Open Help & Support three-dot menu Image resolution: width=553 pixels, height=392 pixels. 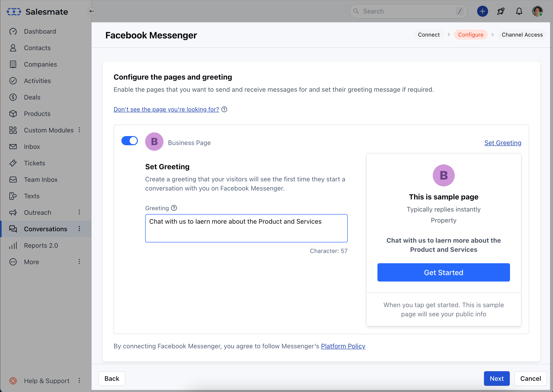click(x=79, y=380)
